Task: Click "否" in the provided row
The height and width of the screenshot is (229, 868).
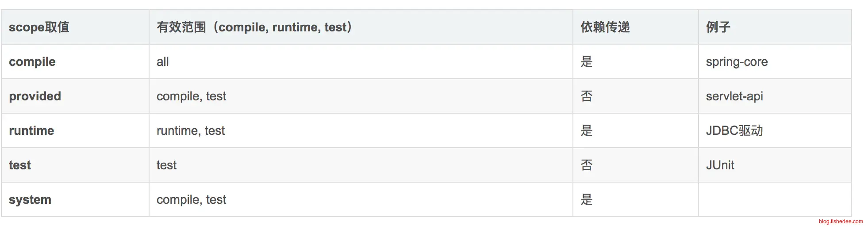Action: (586, 96)
